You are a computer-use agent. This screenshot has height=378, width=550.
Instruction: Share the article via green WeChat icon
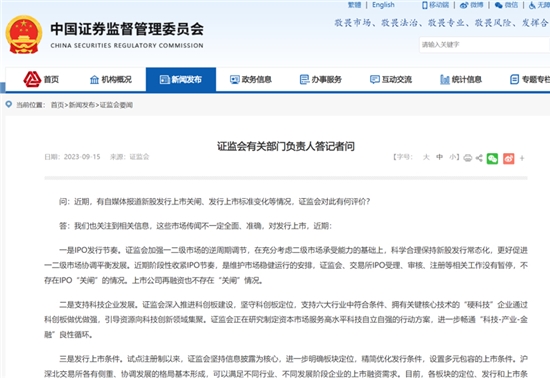[492, 158]
